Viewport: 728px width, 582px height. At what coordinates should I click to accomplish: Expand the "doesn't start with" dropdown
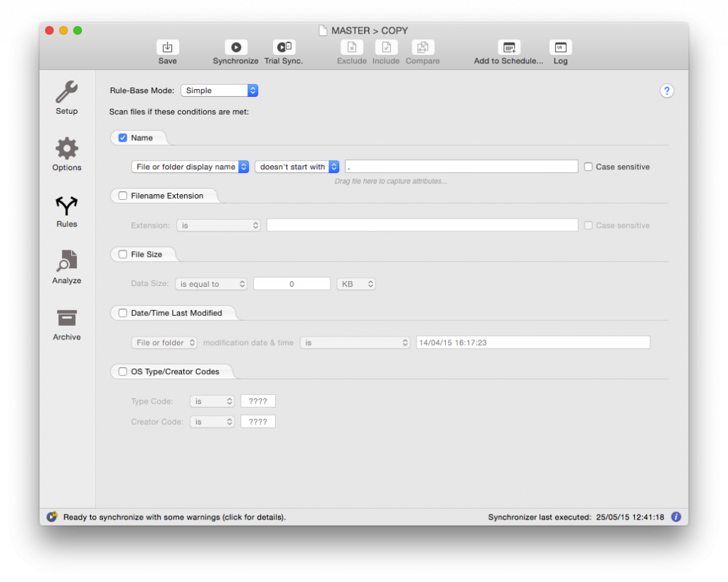pos(297,167)
